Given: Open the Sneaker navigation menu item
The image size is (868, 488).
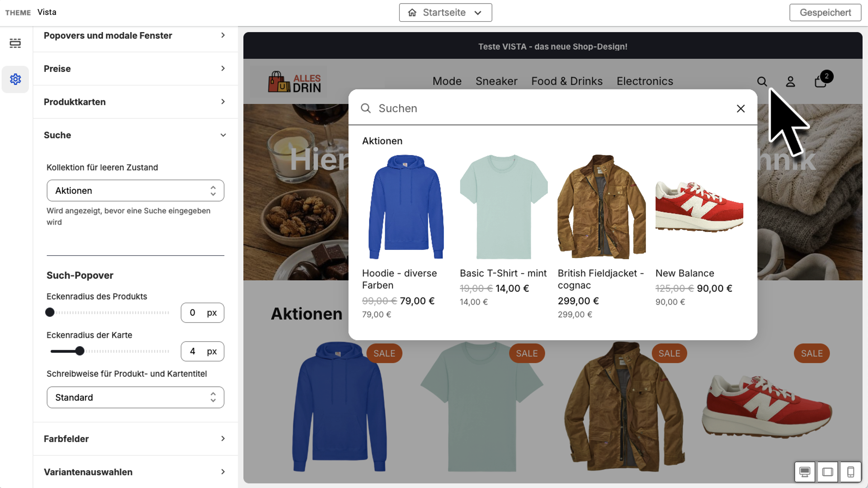Looking at the screenshot, I should tap(496, 81).
